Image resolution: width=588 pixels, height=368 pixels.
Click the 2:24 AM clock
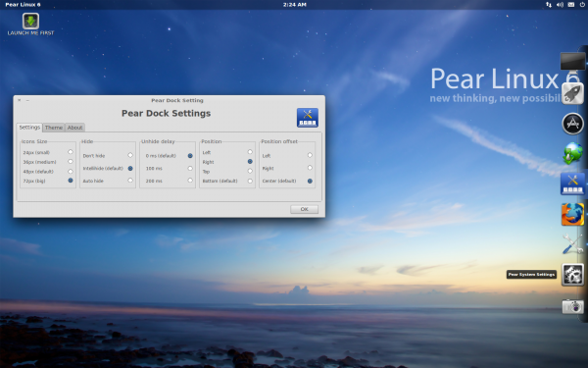pyautogui.click(x=294, y=5)
